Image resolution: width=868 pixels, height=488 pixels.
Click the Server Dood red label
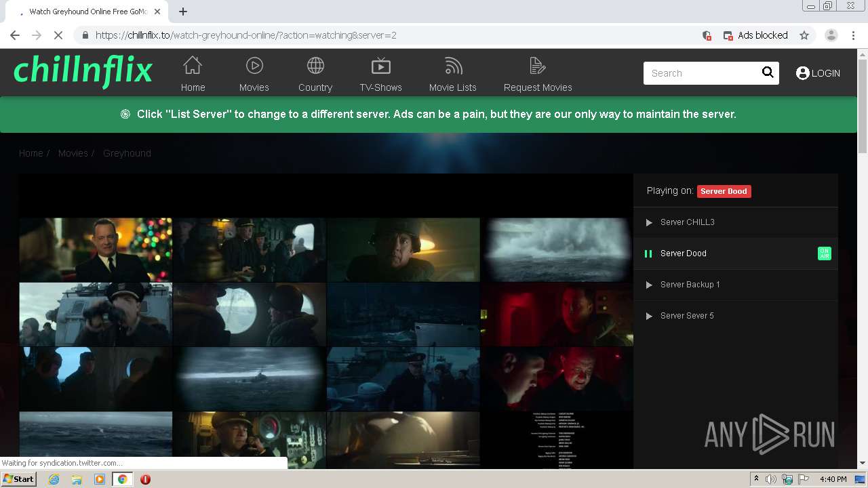724,191
